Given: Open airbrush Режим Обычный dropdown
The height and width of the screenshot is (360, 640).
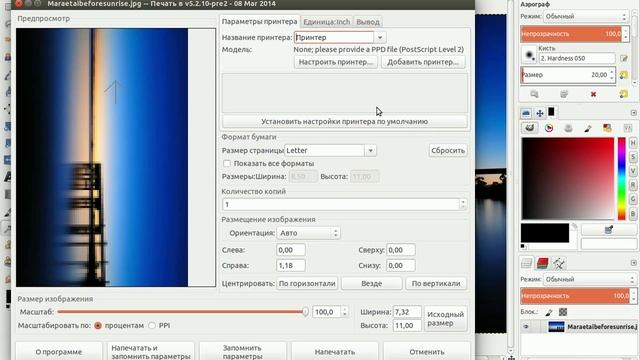Looking at the screenshot, I should click(x=585, y=16).
